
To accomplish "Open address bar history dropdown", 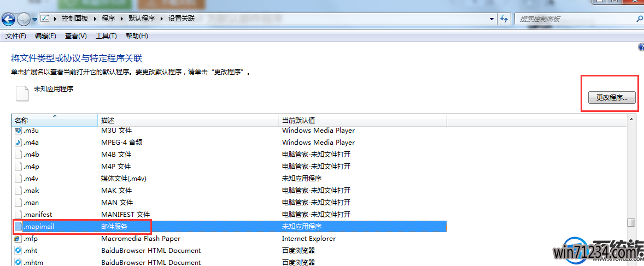I will (x=491, y=19).
